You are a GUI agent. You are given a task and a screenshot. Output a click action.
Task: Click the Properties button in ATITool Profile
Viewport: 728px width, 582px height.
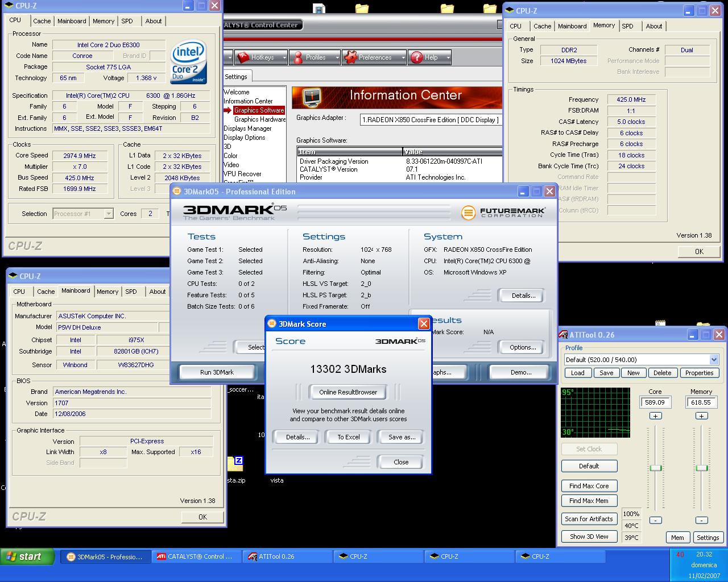(x=699, y=373)
